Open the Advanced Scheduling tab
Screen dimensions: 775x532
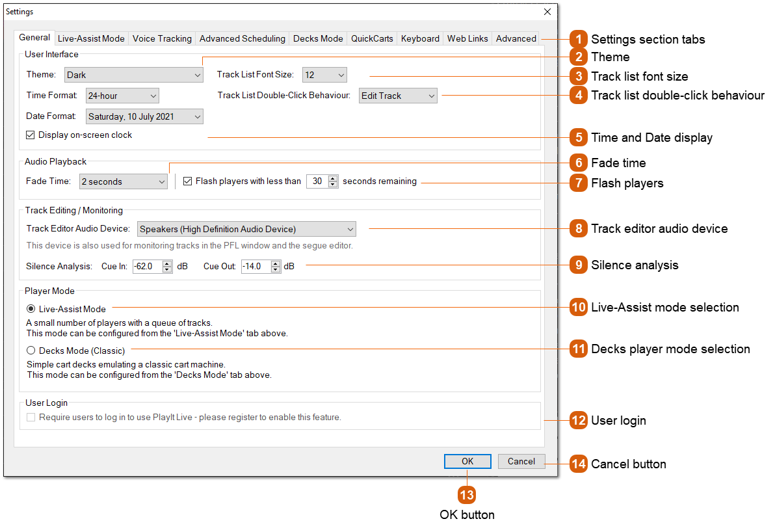(242, 38)
